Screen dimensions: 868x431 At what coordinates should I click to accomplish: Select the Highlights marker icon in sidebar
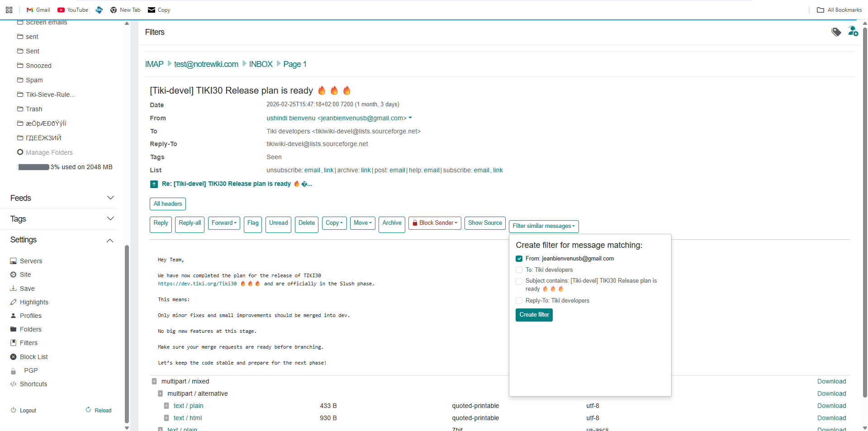point(13,302)
